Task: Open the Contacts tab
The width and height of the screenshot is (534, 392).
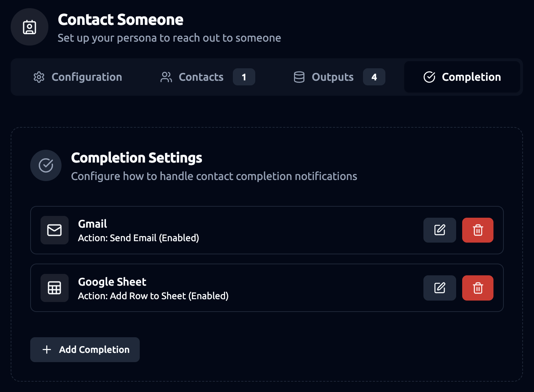Action: (201, 77)
